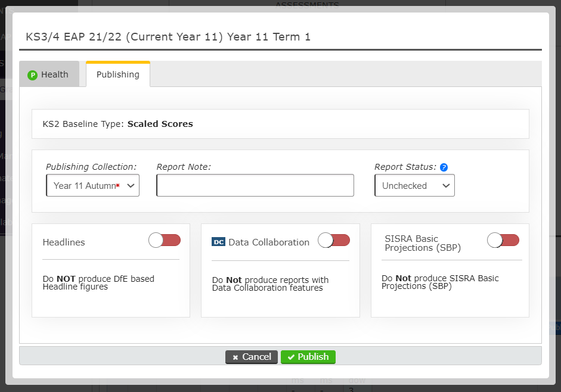
Task: Click the blue Report Status help icon
Action: pos(444,167)
